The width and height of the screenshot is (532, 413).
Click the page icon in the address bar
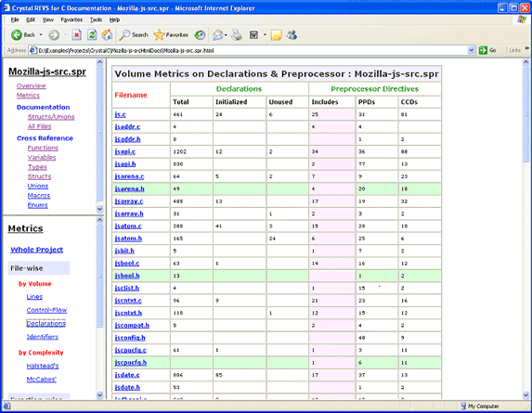click(32, 50)
